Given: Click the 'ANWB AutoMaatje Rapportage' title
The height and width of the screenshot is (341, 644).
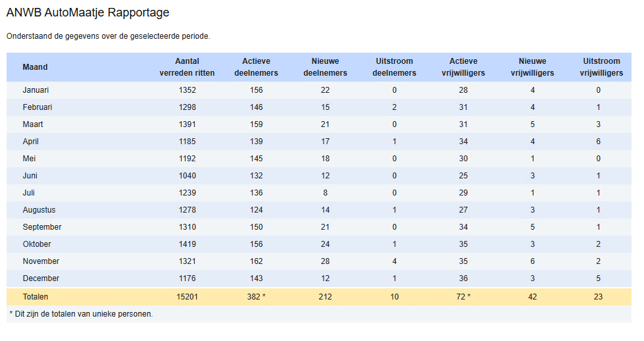Looking at the screenshot, I should 87,13.
